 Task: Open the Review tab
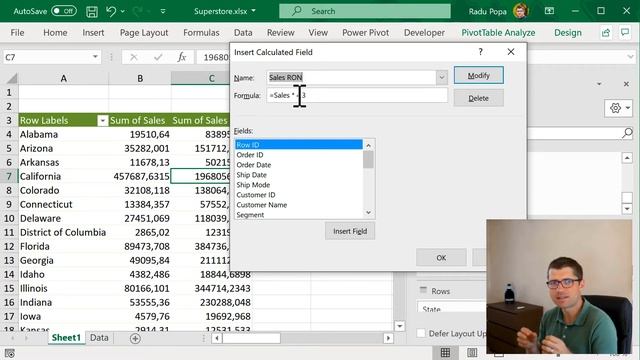(280, 33)
